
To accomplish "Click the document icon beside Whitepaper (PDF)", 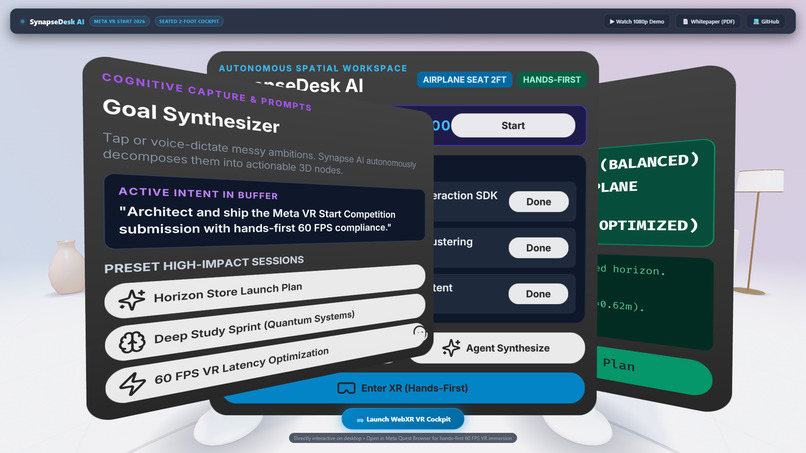I will click(x=685, y=22).
